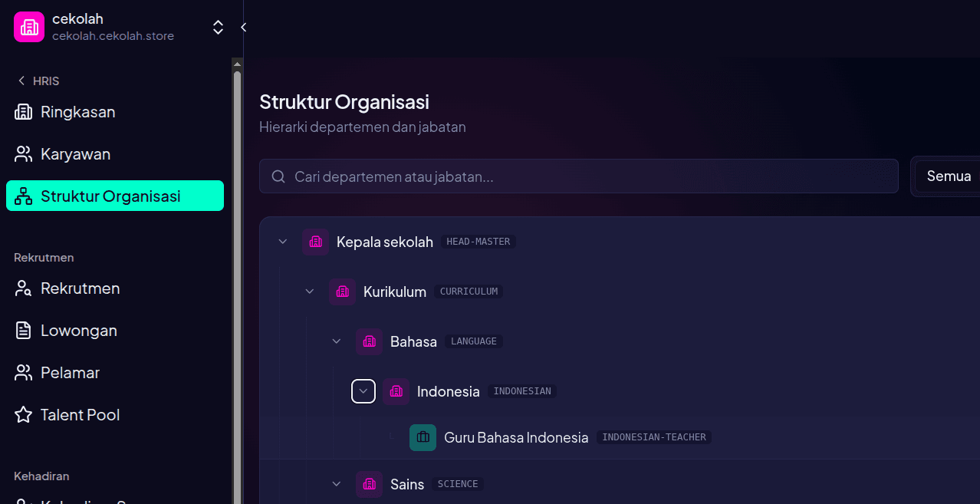980x504 pixels.
Task: Click the Lowongan document icon
Action: point(21,330)
